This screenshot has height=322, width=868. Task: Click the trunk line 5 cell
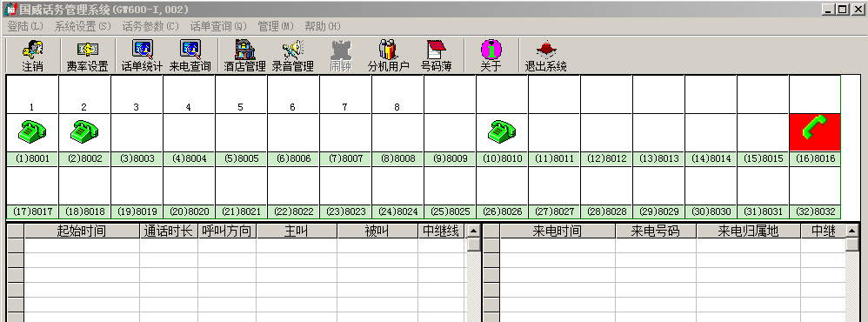[x=241, y=94]
